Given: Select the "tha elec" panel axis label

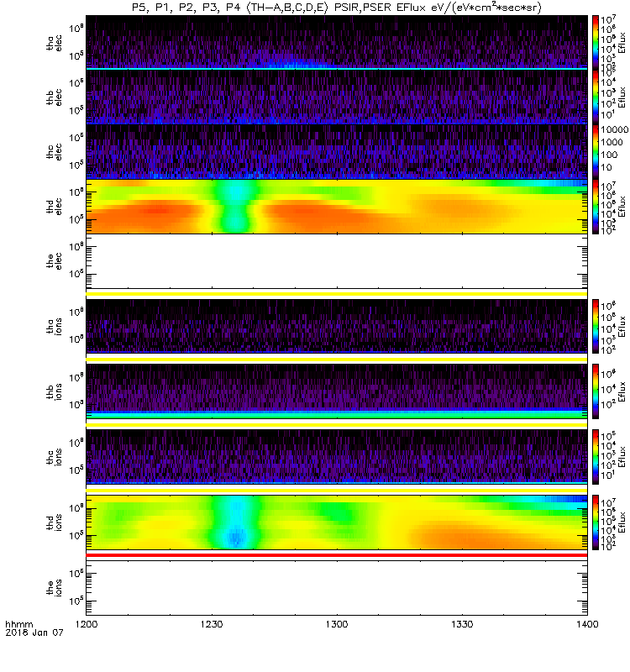Looking at the screenshot, I should 54,44.
